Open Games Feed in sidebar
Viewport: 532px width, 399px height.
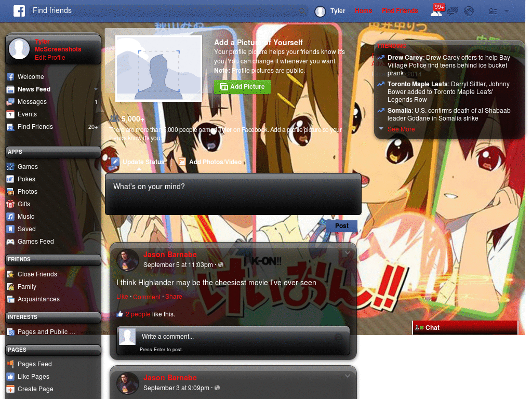pyautogui.click(x=36, y=242)
